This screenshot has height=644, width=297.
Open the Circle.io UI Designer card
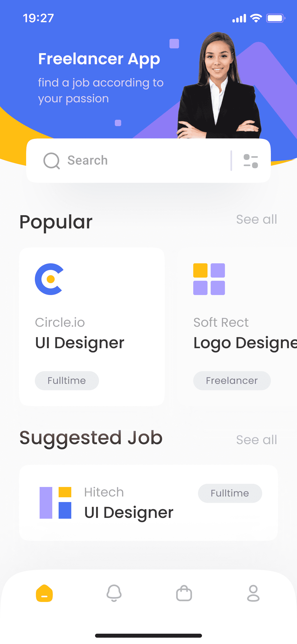point(92,327)
